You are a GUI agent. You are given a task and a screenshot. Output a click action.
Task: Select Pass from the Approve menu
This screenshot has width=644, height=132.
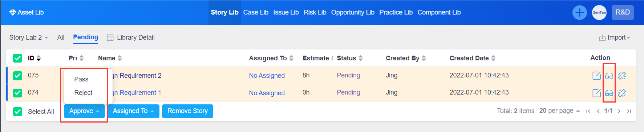tap(81, 79)
